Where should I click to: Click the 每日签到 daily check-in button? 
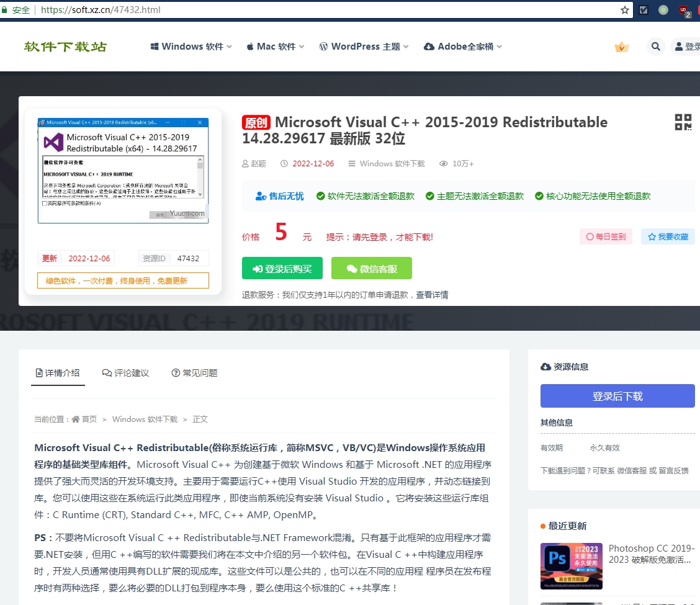606,236
